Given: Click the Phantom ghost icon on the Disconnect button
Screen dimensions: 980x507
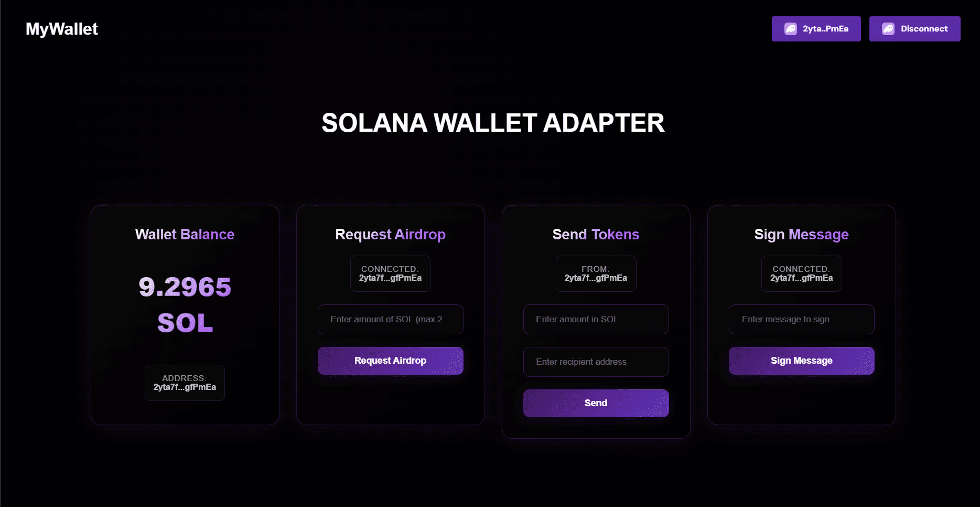Looking at the screenshot, I should [x=888, y=29].
